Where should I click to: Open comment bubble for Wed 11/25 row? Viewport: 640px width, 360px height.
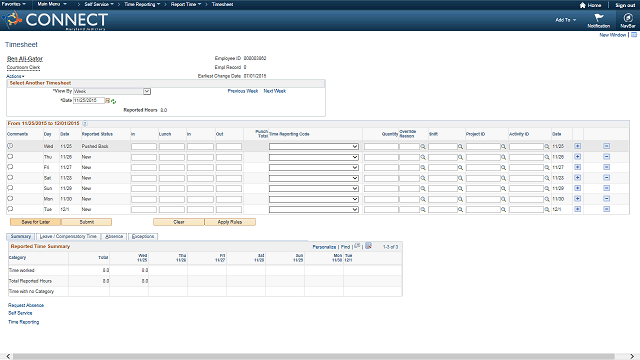tap(10, 146)
